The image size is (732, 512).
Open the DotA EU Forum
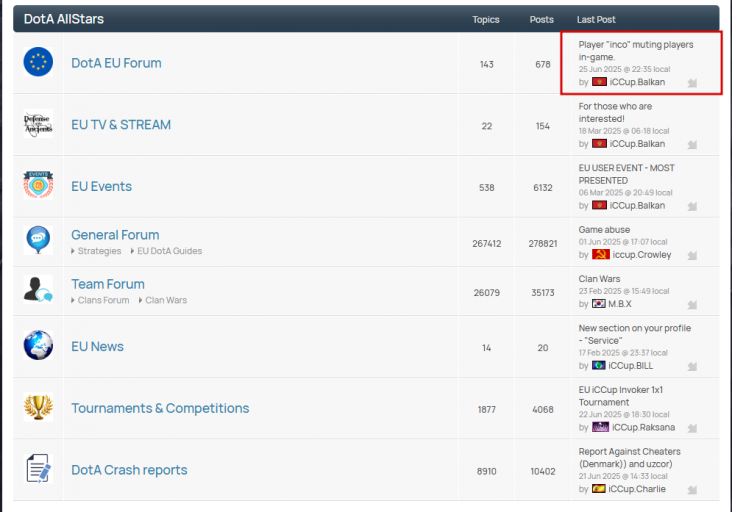point(116,63)
